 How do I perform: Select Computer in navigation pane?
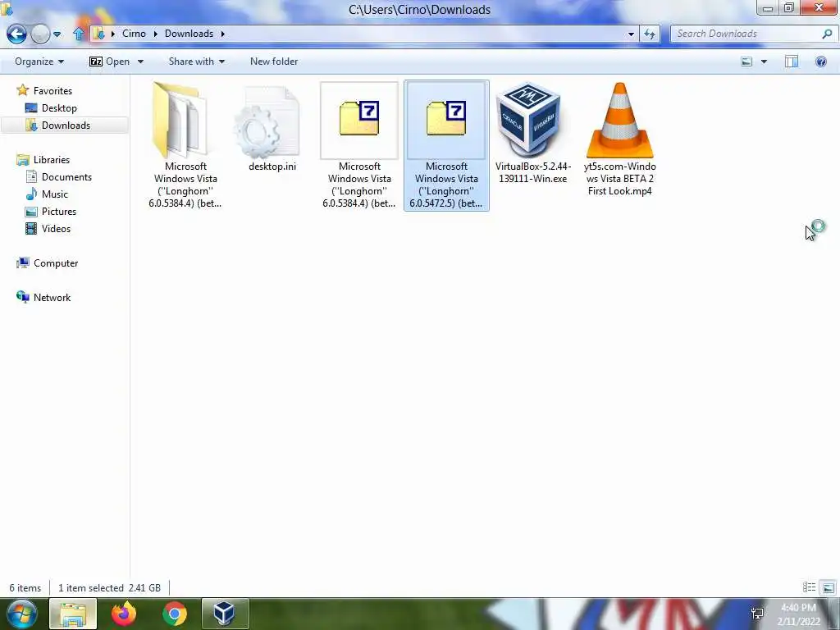56,263
